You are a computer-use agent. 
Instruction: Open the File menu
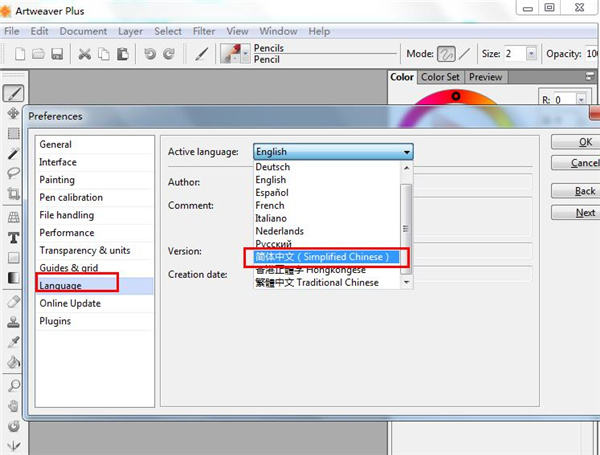tap(11, 31)
